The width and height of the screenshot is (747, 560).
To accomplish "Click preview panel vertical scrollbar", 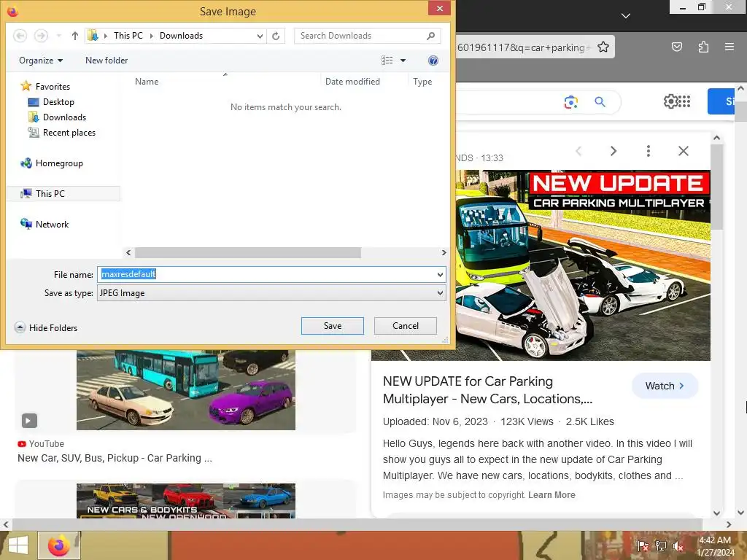I will (x=717, y=186).
